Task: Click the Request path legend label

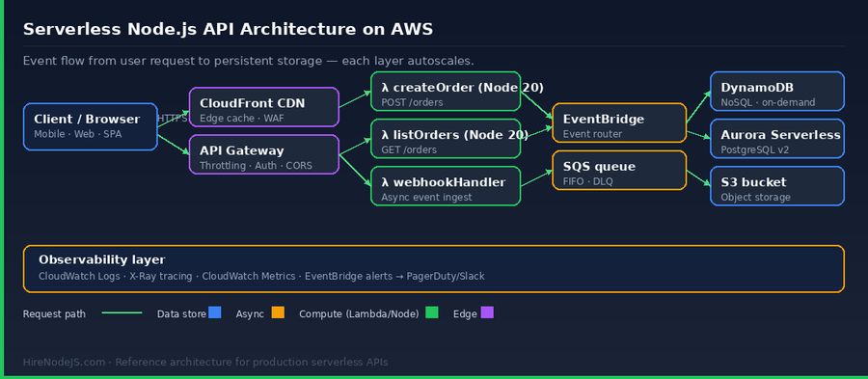Action: click(x=54, y=313)
